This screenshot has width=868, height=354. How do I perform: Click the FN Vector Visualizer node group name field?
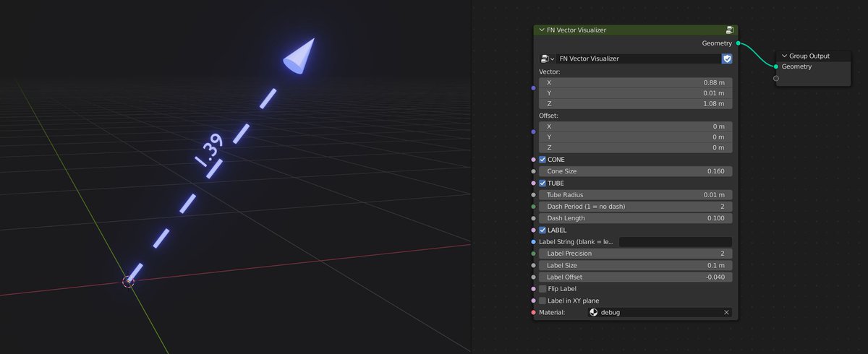[x=639, y=59]
